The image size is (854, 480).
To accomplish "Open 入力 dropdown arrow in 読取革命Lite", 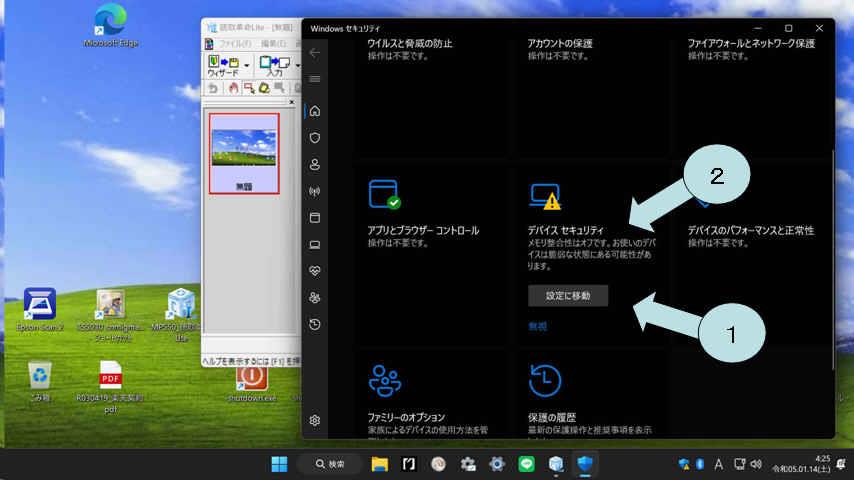I will click(297, 66).
